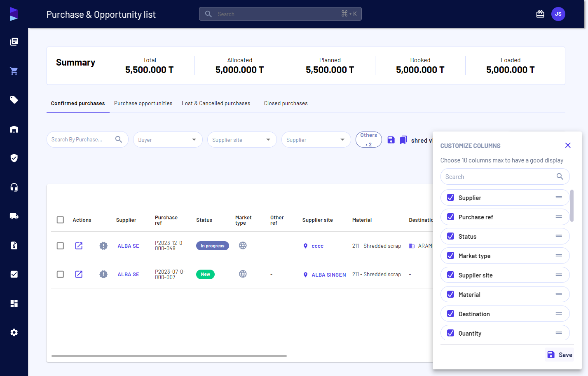The width and height of the screenshot is (588, 376).
Task: Expand the Supplier dropdown filter
Action: pos(316,140)
